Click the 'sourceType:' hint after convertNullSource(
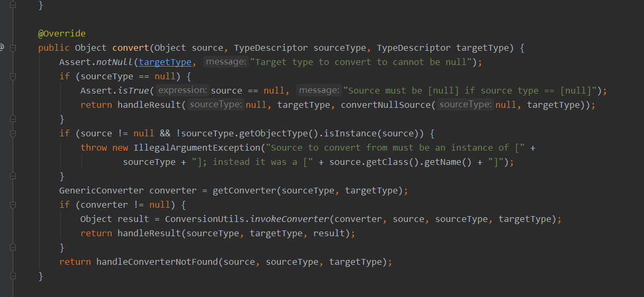The image size is (644, 297). (466, 105)
